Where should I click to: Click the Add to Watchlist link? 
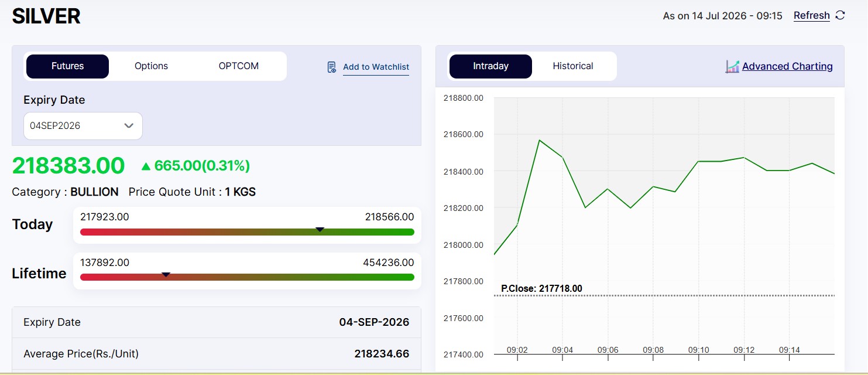(376, 67)
